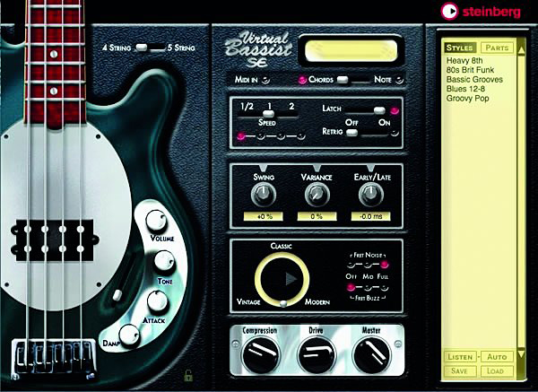Click the Compression knob
Image resolution: width=538 pixels, height=392 pixels.
261,354
